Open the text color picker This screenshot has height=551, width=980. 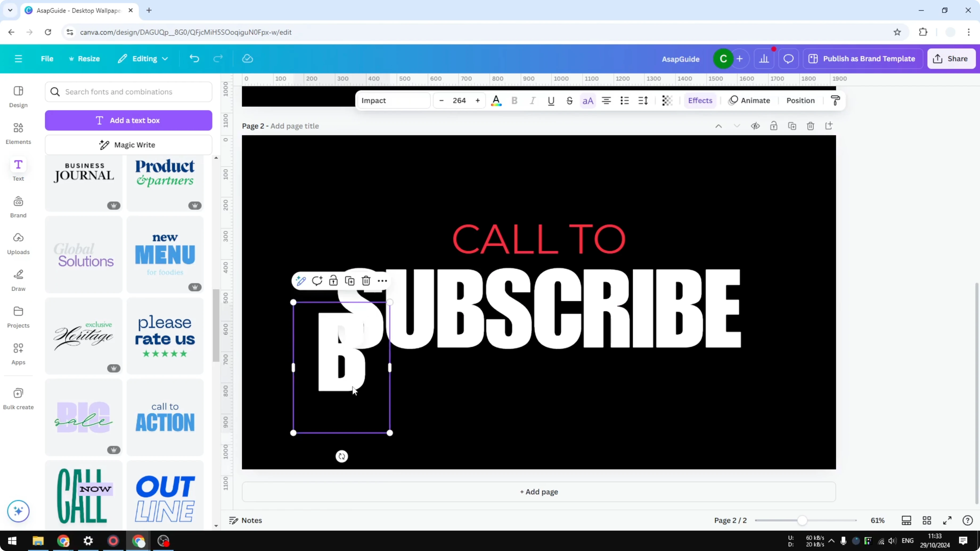point(496,100)
